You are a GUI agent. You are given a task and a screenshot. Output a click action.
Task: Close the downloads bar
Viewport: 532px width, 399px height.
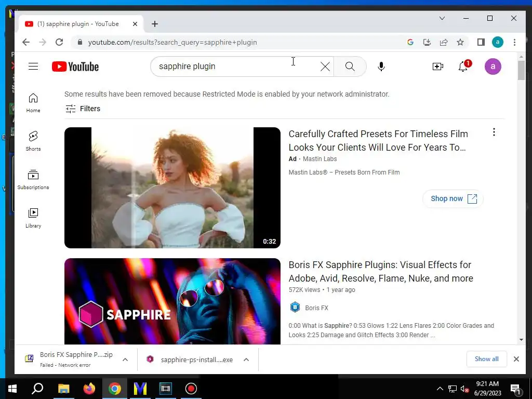pos(516,359)
